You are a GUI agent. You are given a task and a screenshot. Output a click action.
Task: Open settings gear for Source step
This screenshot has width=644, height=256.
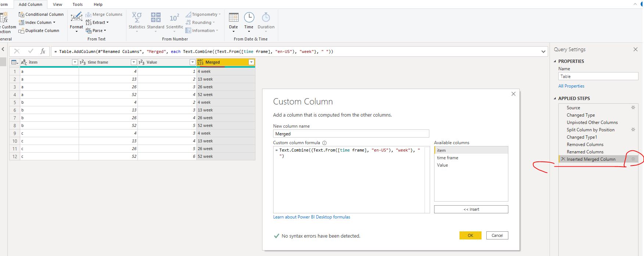click(633, 108)
